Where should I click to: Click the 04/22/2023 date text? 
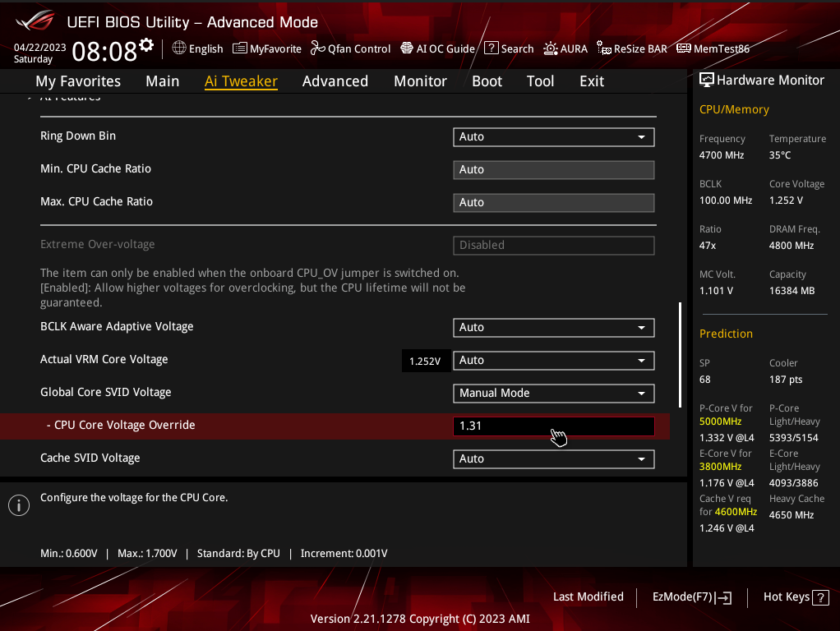click(39, 48)
